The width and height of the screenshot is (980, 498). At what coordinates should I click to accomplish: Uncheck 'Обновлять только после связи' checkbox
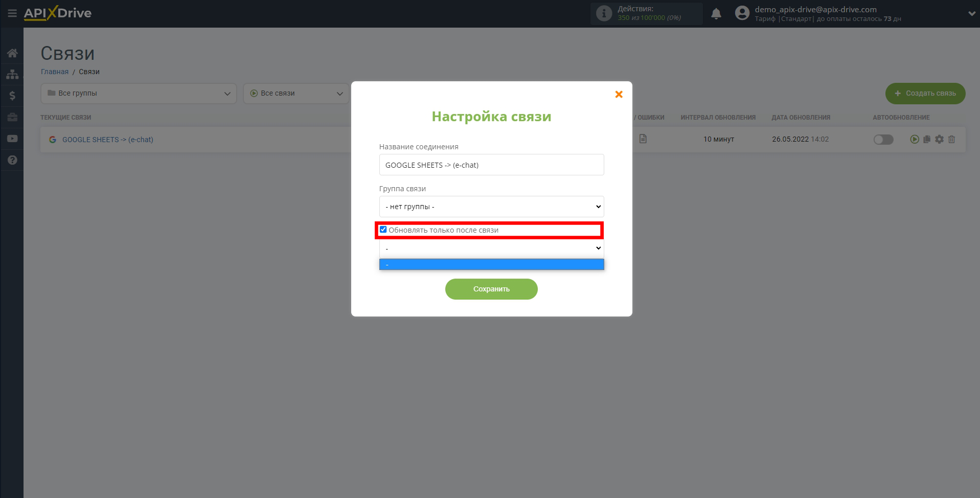pyautogui.click(x=383, y=230)
